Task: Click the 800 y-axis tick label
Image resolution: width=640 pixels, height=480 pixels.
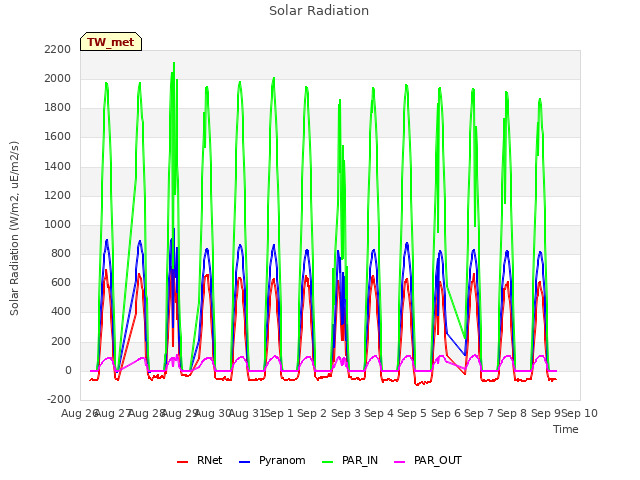Action: click(x=61, y=253)
